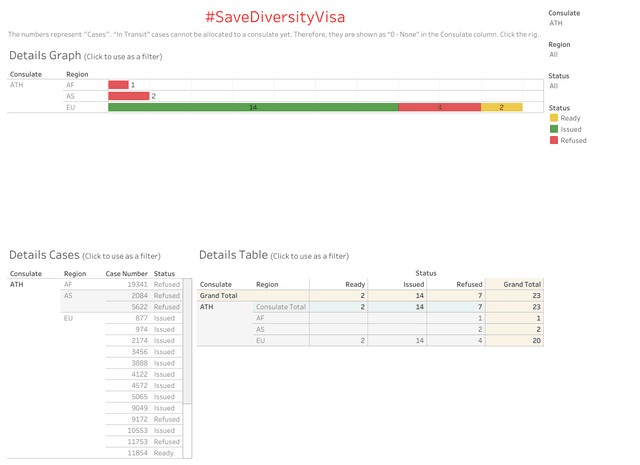Screen dimensions: 640x465
Task: Select case number 11854 Ready row
Action: coord(142,453)
